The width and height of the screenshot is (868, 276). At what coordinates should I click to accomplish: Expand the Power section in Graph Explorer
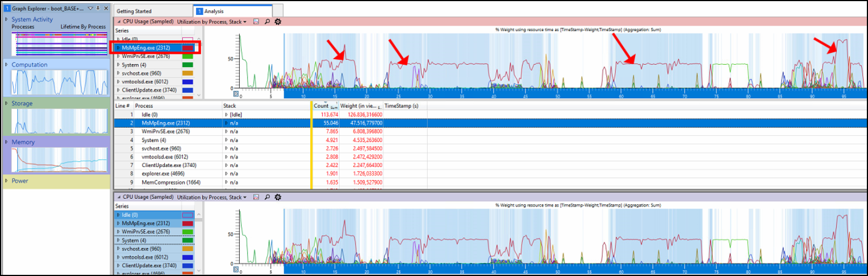[x=7, y=181]
